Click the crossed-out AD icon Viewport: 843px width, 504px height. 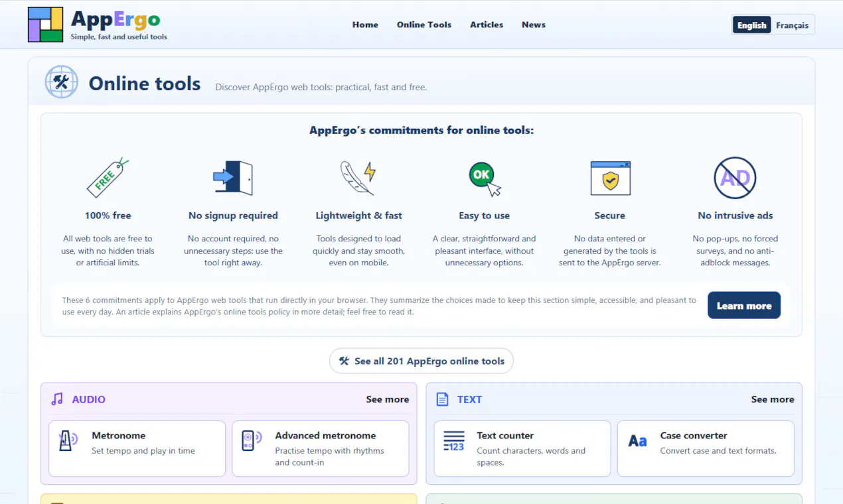(x=735, y=178)
